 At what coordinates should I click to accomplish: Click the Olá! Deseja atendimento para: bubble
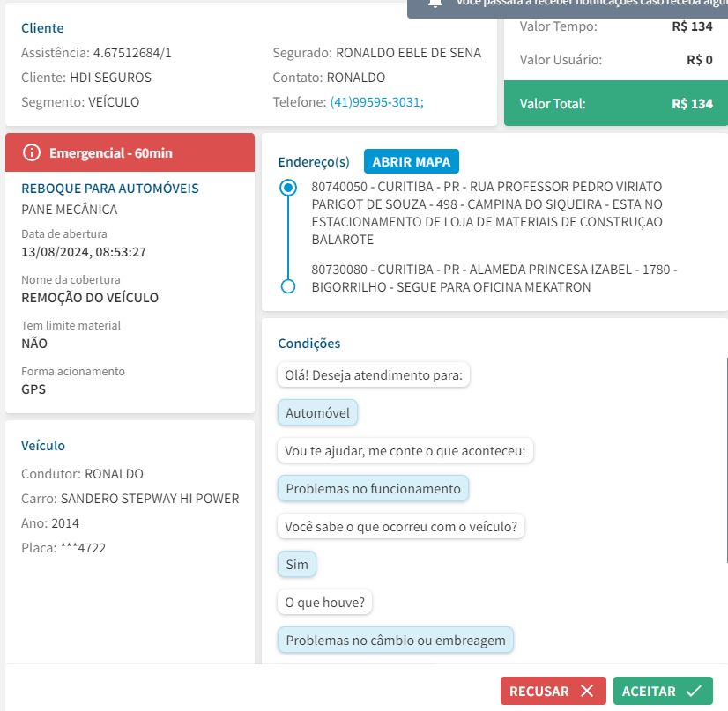pos(374,375)
